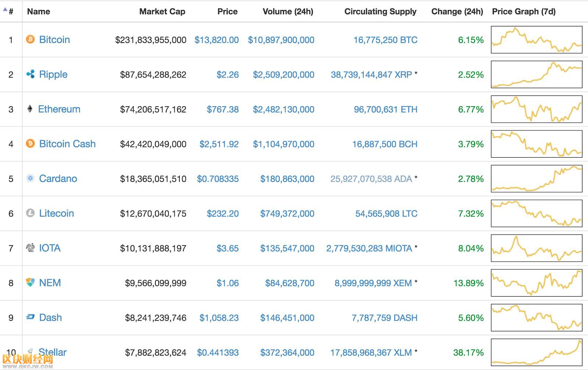This screenshot has width=588, height=370.
Task: Sort table by Circulating Supply header
Action: point(380,11)
